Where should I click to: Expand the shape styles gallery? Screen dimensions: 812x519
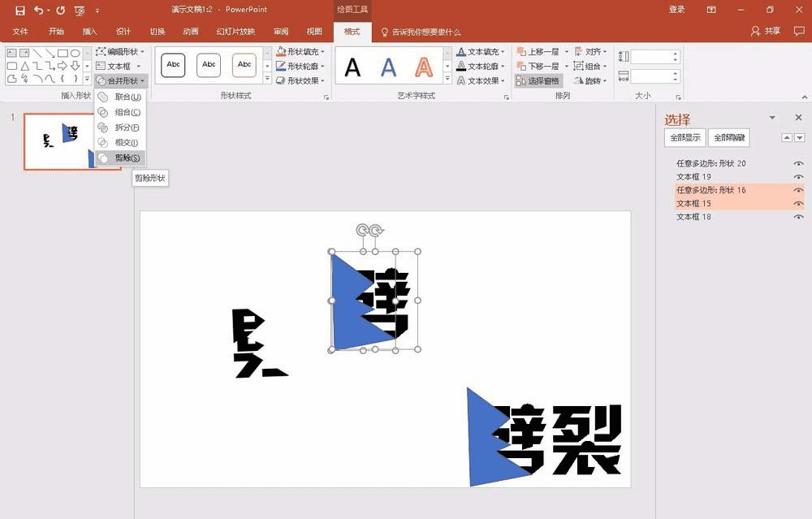267,79
